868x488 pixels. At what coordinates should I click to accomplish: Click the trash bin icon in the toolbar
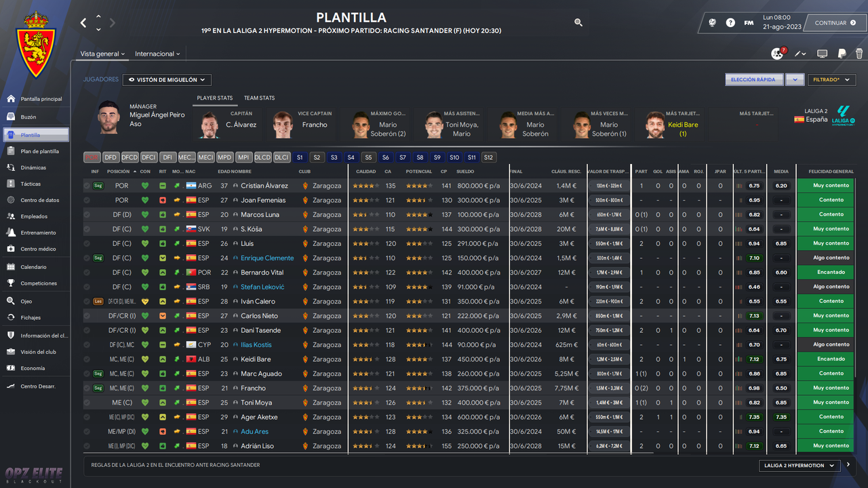pos(859,54)
